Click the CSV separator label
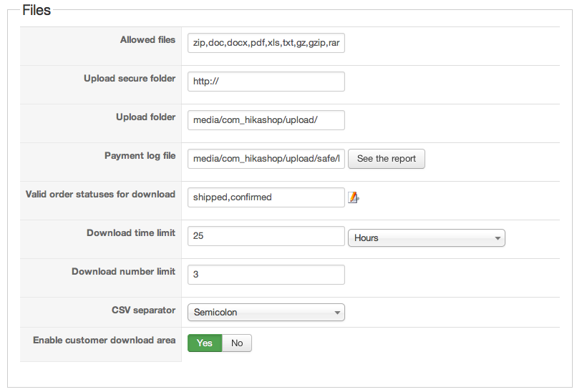Screen dimensions: 577x392 click(x=143, y=310)
